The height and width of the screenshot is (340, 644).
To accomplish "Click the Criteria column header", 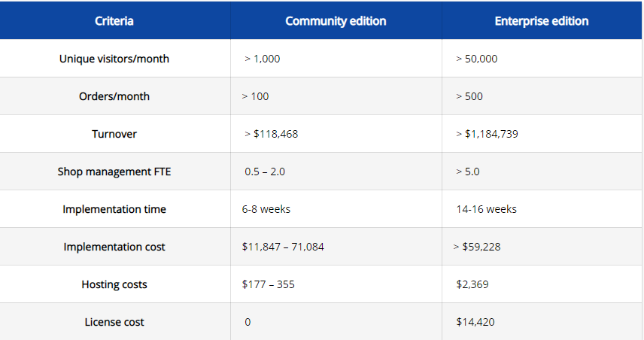I will click(x=114, y=21).
